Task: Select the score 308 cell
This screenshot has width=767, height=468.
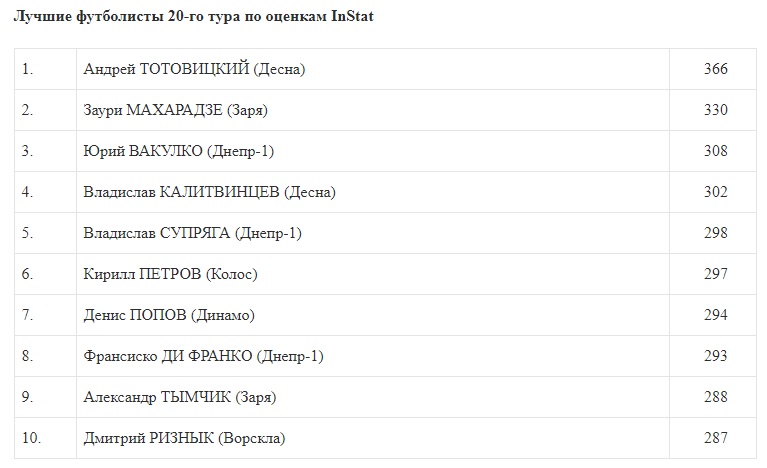Action: pyautogui.click(x=715, y=151)
